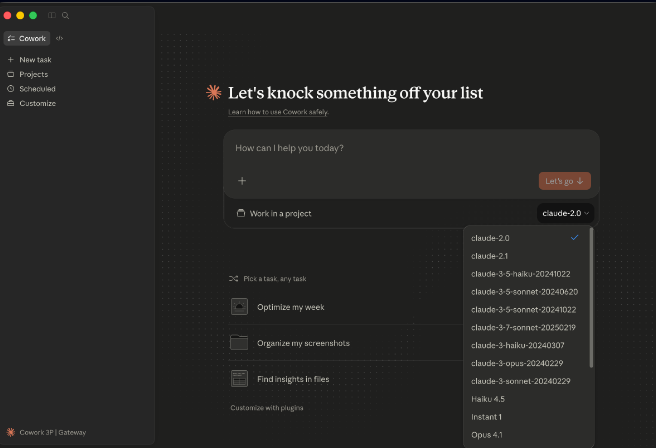This screenshot has width=656, height=448.
Task: Click the New task plus icon
Action: 11,60
